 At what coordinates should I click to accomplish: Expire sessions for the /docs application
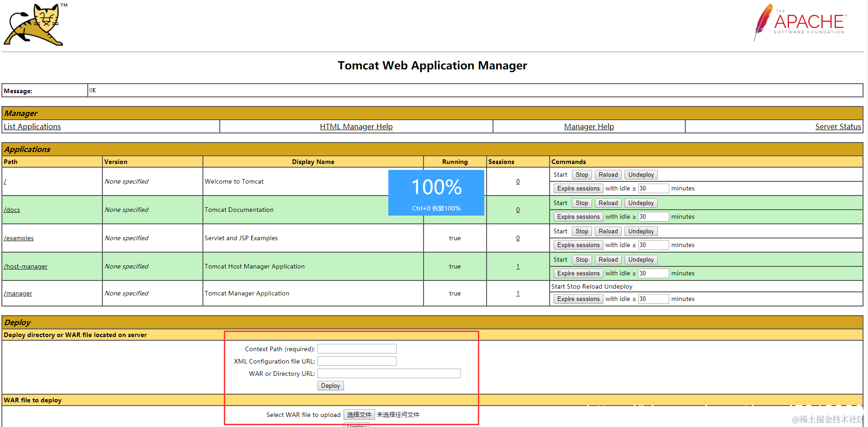pyautogui.click(x=578, y=216)
